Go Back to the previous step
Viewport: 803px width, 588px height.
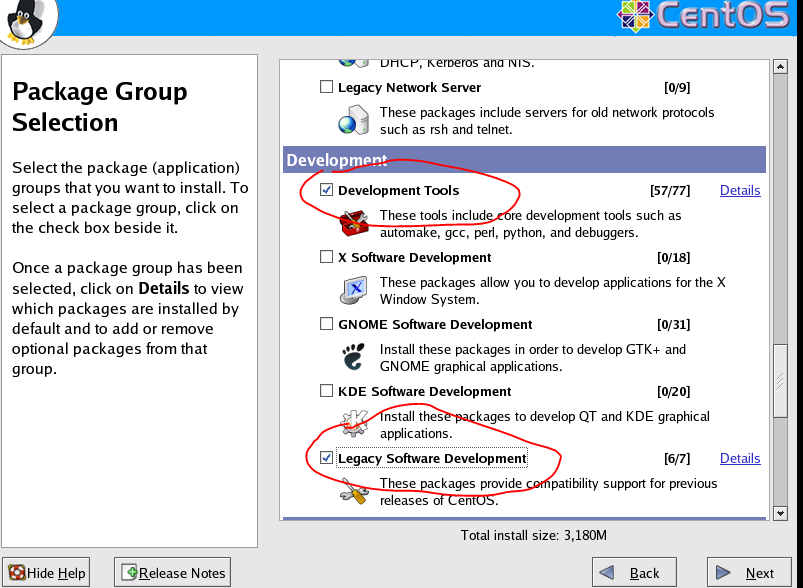coord(634,573)
